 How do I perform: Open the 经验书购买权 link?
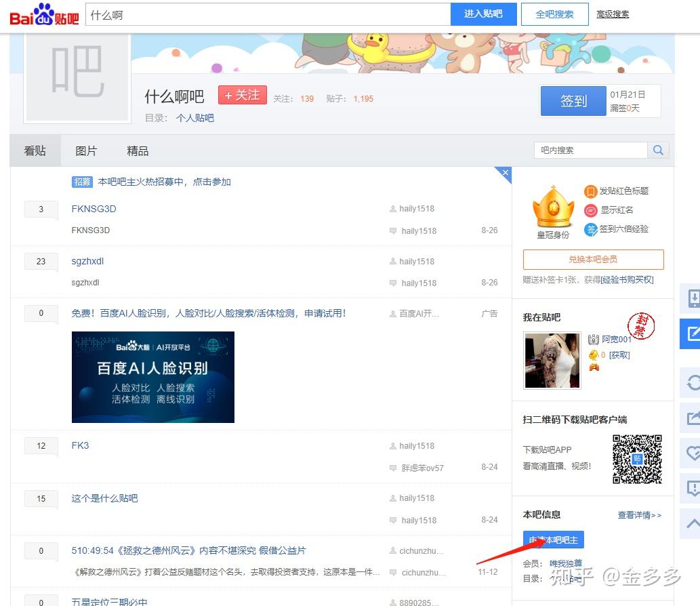[x=627, y=280]
